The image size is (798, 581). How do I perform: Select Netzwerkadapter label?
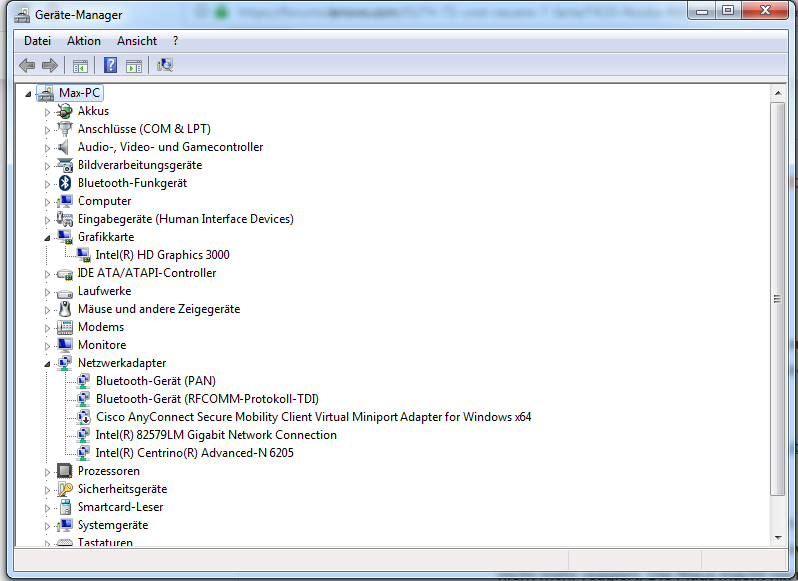point(122,363)
